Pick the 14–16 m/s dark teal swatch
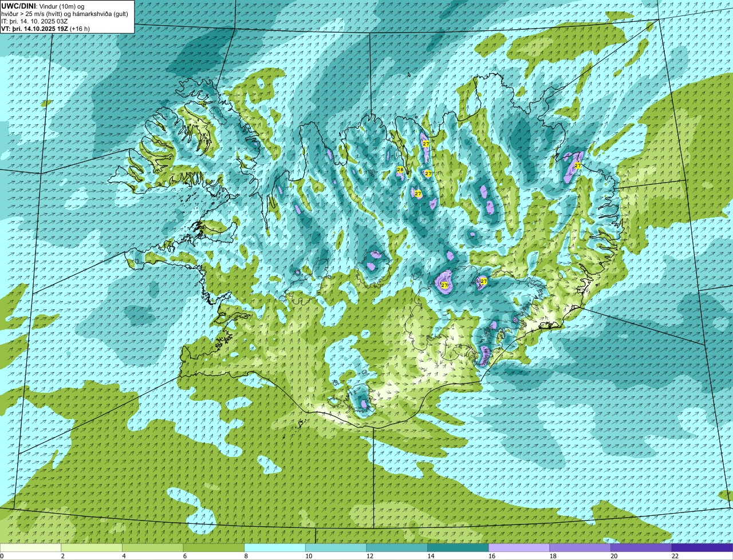Screen dimensions: 733x560 click(458, 547)
